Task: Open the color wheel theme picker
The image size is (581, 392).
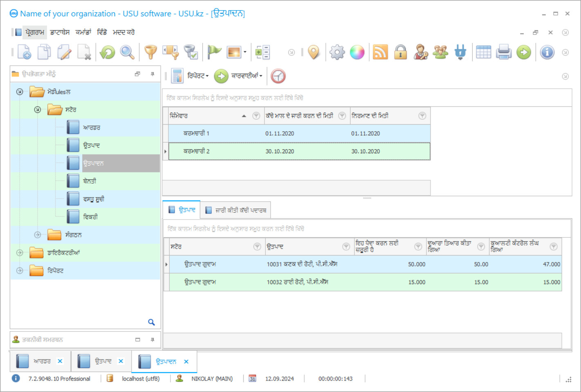Action: pos(357,52)
